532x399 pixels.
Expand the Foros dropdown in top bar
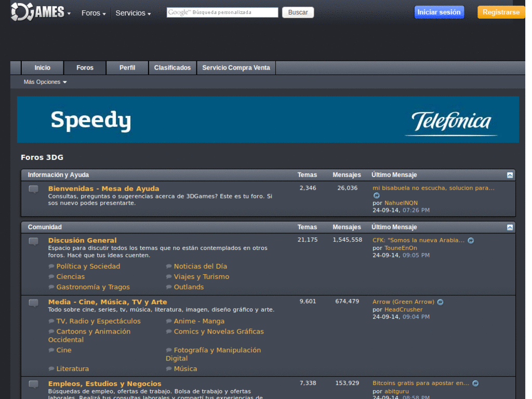click(x=94, y=13)
